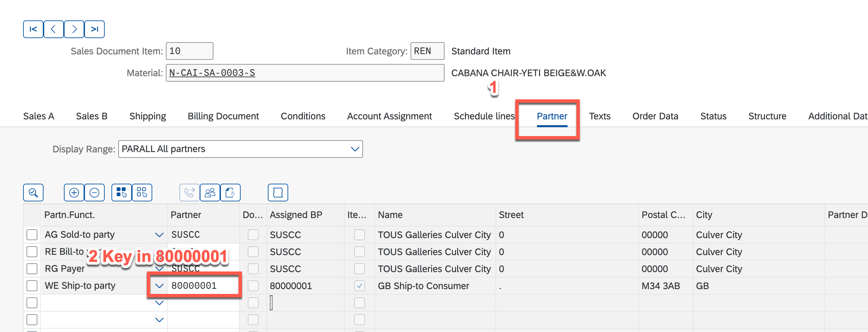The width and height of the screenshot is (868, 332).
Task: Click the City column header
Action: pos(704,215)
